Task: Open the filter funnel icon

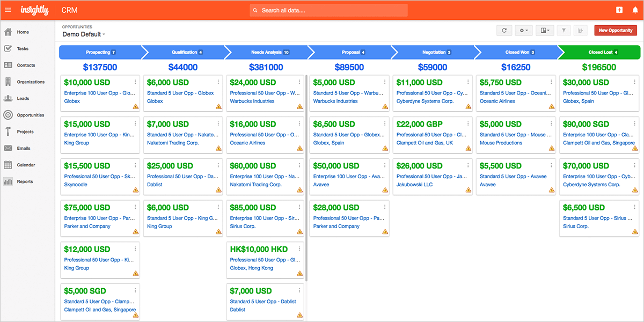Action: [564, 31]
